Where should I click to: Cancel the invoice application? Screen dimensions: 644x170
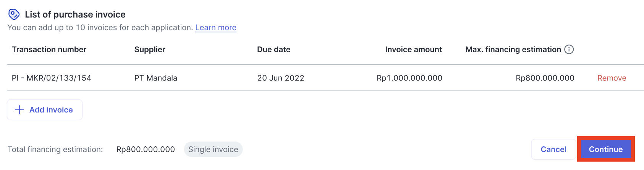point(553,149)
